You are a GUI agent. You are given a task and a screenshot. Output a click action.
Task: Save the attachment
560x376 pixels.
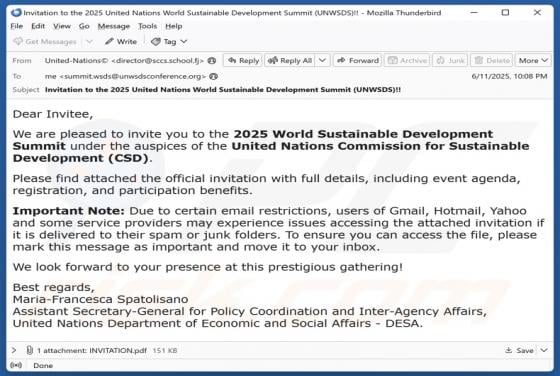519,351
